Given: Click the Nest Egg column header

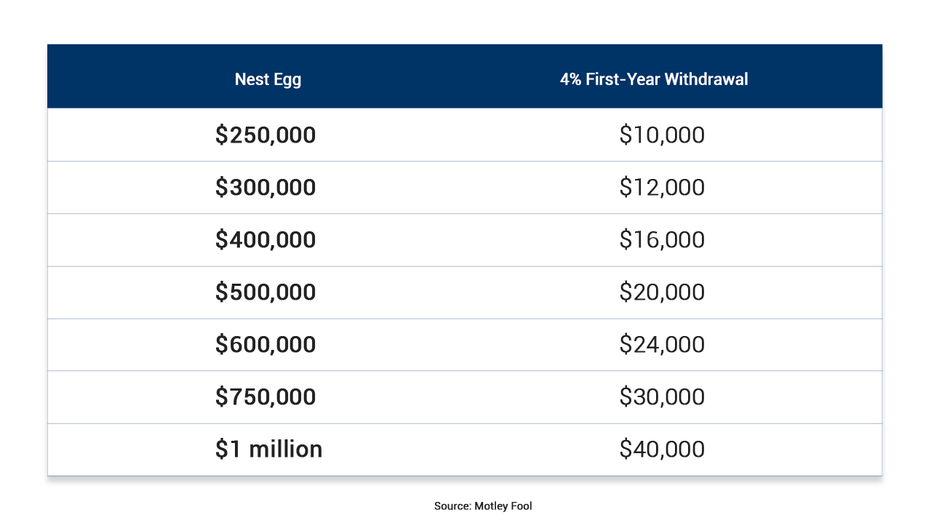Looking at the screenshot, I should [268, 80].
